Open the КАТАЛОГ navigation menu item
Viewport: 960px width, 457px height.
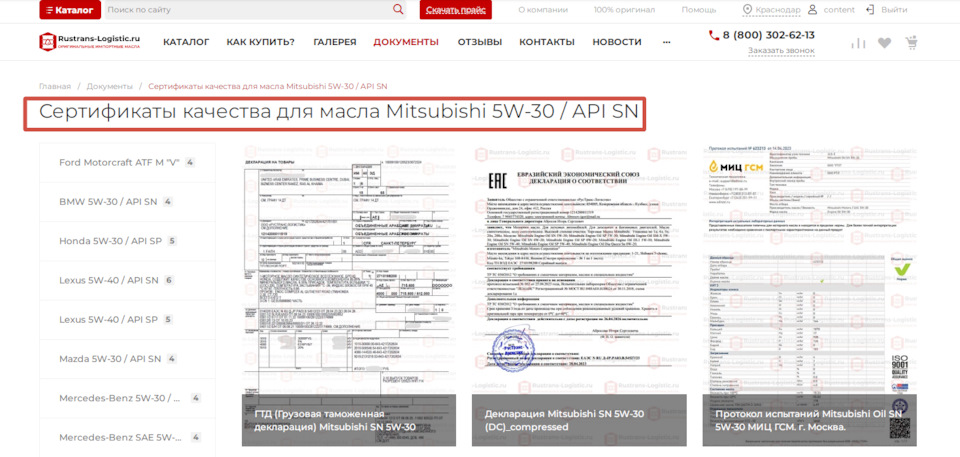click(x=186, y=42)
